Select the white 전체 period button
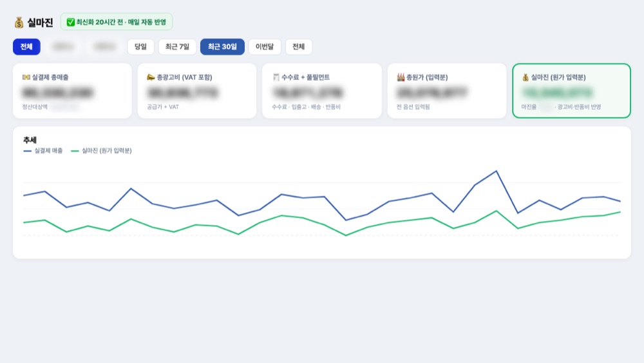 pyautogui.click(x=298, y=46)
